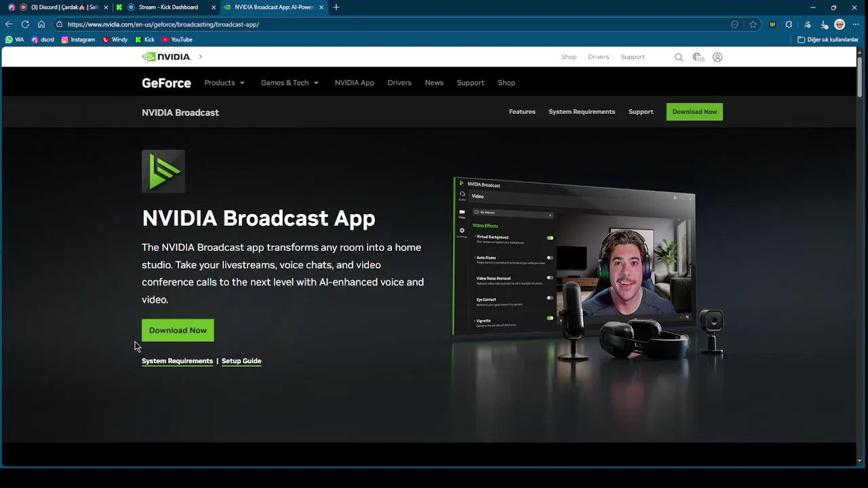Open the dscrd Discord bookmark
Screen dimensions: 868x488
42,39
